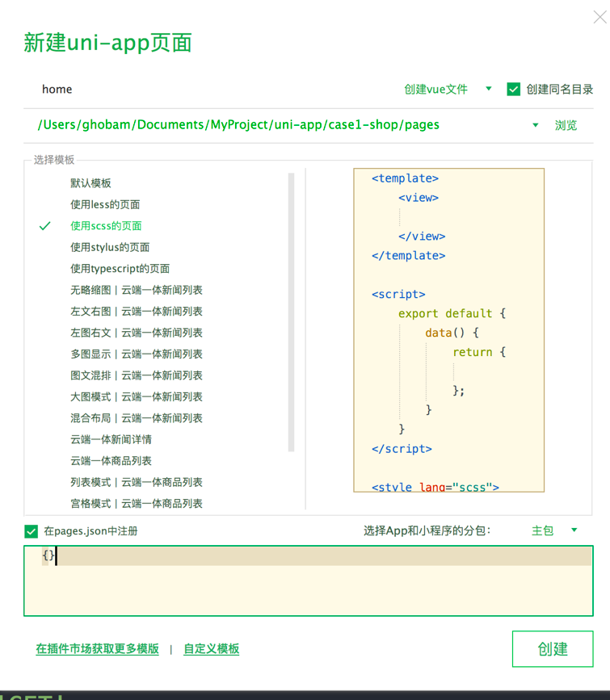Select 左文右图 | 云端一体新闻列表 template

pyautogui.click(x=137, y=312)
